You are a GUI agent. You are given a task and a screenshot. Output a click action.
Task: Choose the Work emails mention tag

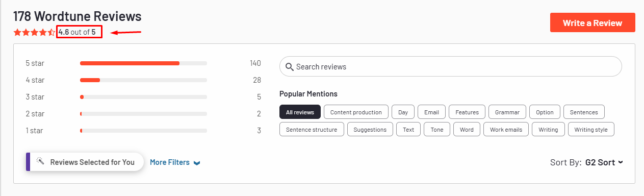tap(506, 129)
